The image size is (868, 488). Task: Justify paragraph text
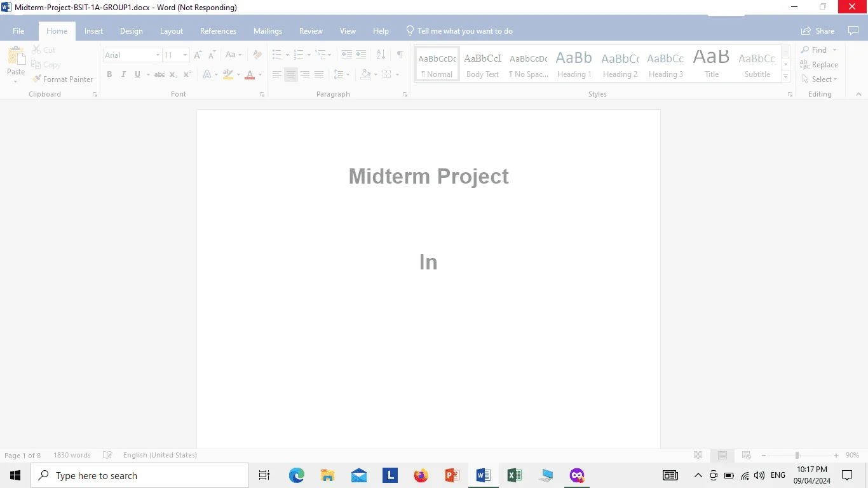pos(319,74)
